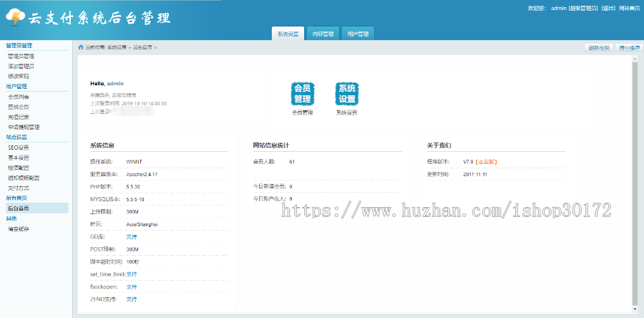Click the 会员管理 stamp icon

303,94
